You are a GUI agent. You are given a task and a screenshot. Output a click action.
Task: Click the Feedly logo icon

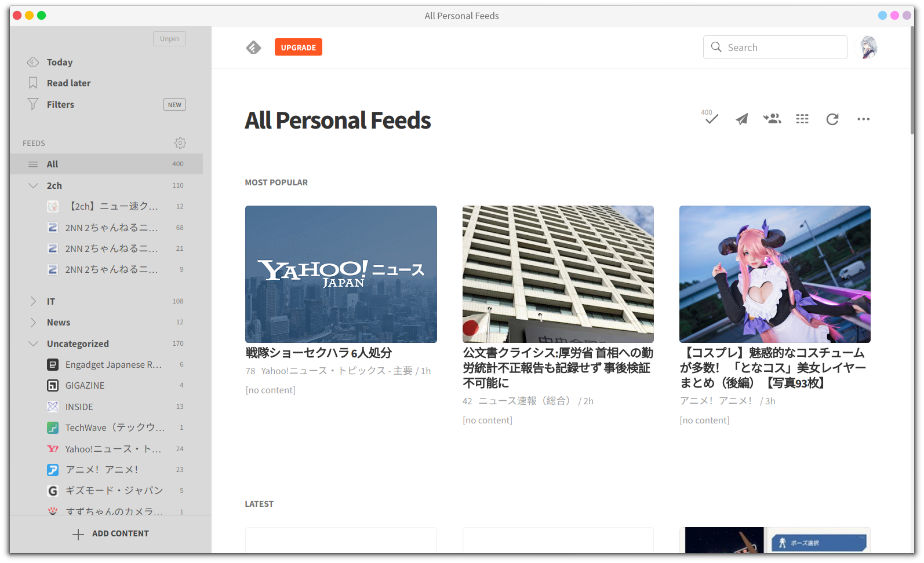(253, 47)
